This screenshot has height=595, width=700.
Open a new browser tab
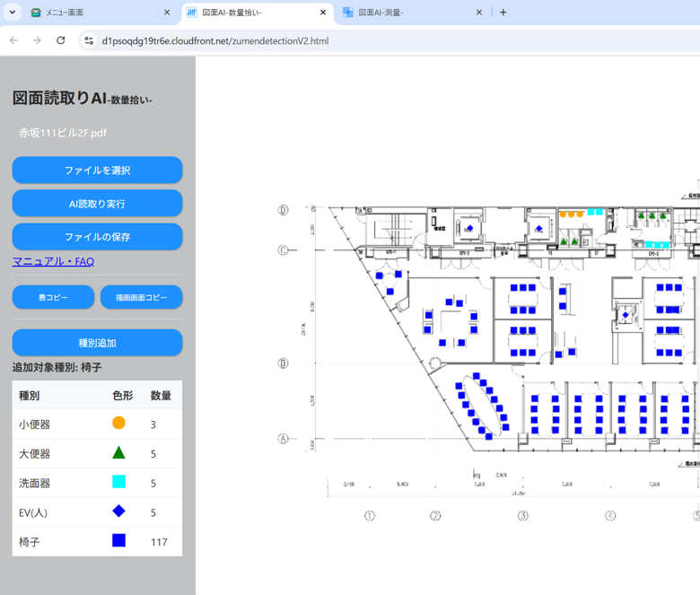[x=503, y=13]
